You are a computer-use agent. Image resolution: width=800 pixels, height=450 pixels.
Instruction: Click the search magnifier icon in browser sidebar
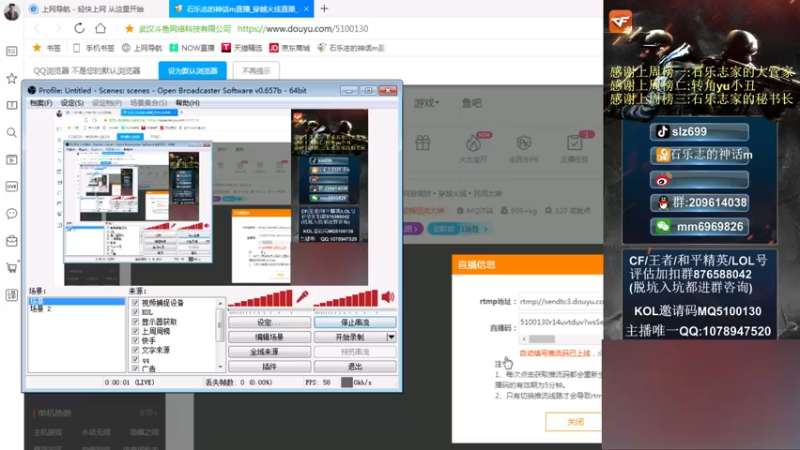pyautogui.click(x=12, y=133)
